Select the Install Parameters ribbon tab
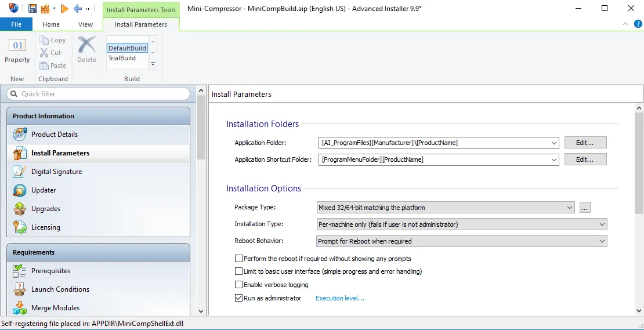 (141, 24)
